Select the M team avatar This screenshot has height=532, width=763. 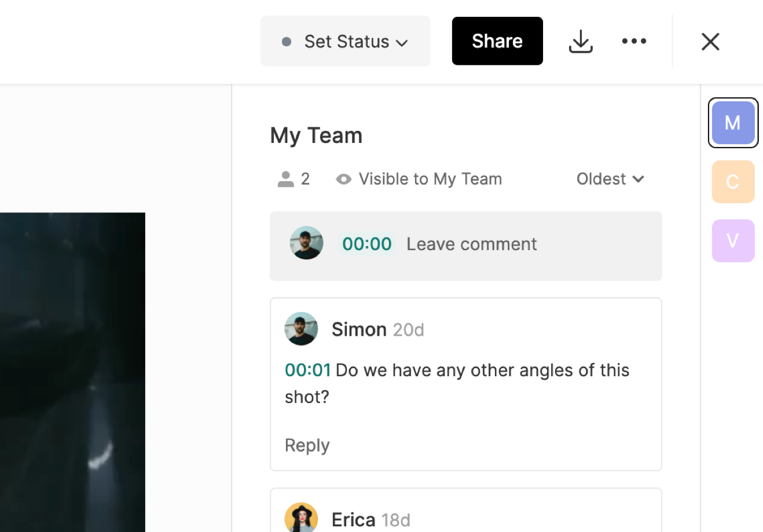point(733,123)
